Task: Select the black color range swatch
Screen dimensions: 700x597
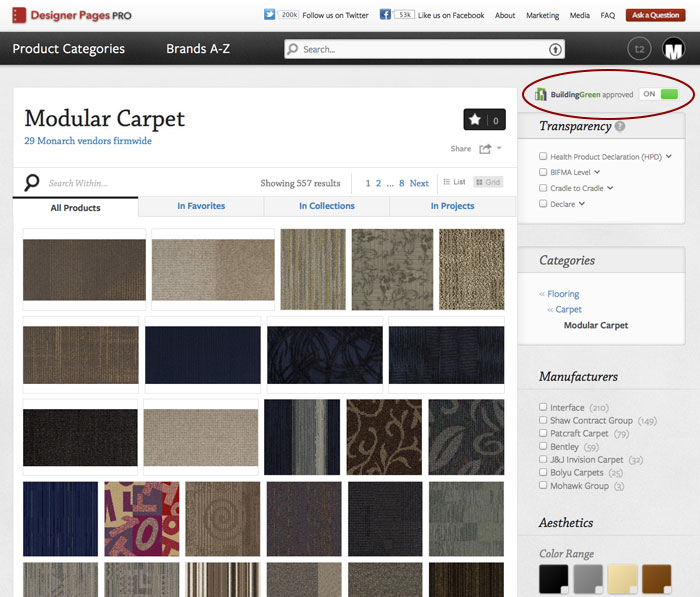Action: [x=554, y=579]
